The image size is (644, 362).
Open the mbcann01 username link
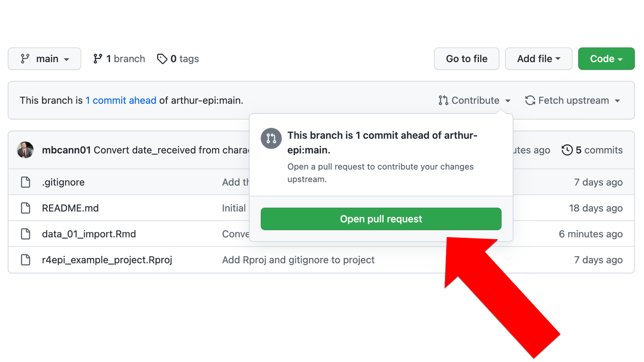coord(66,150)
